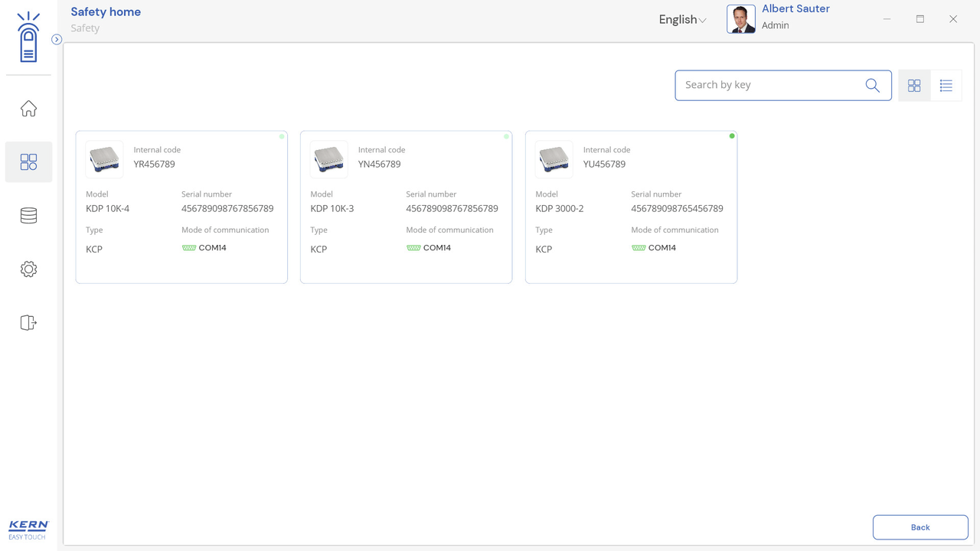Image resolution: width=980 pixels, height=551 pixels.
Task: Click the logout door icon
Action: point(28,323)
